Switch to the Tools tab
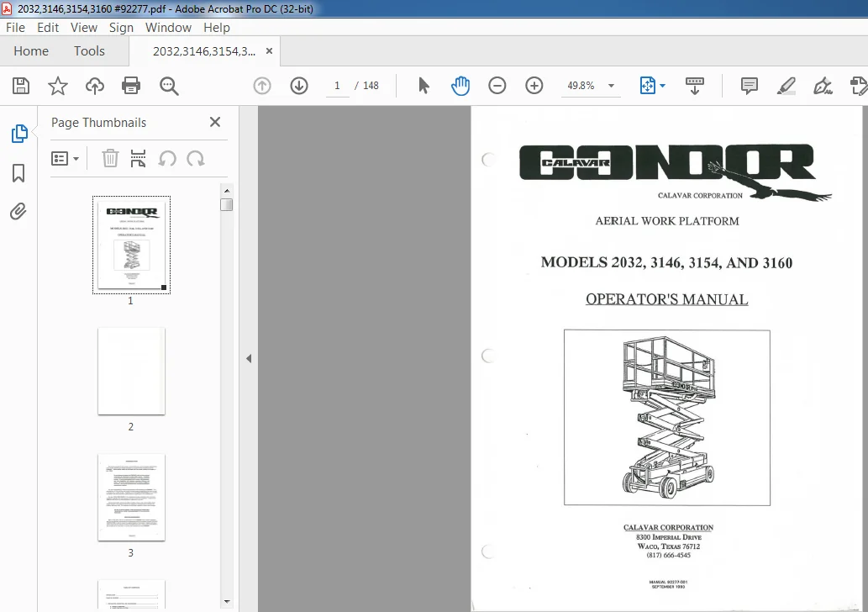This screenshot has width=868, height=612. point(89,51)
